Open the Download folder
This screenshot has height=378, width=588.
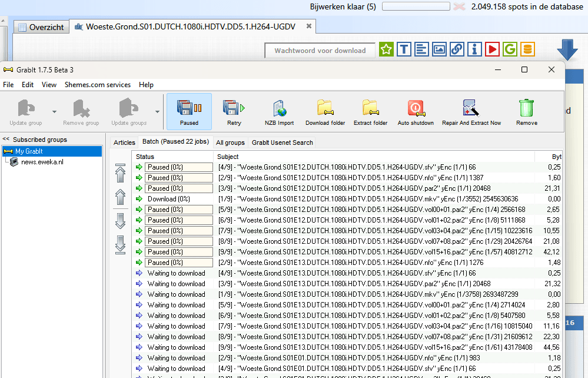(325, 110)
